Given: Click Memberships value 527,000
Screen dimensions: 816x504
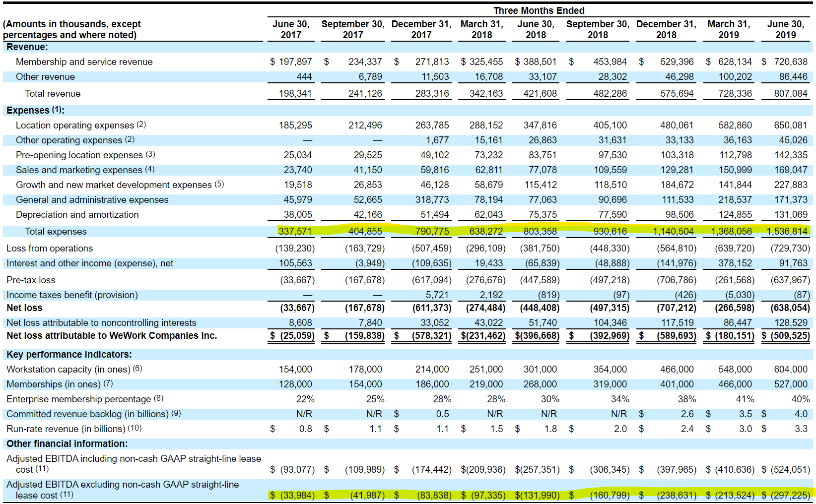Looking at the screenshot, I should 791,384.
